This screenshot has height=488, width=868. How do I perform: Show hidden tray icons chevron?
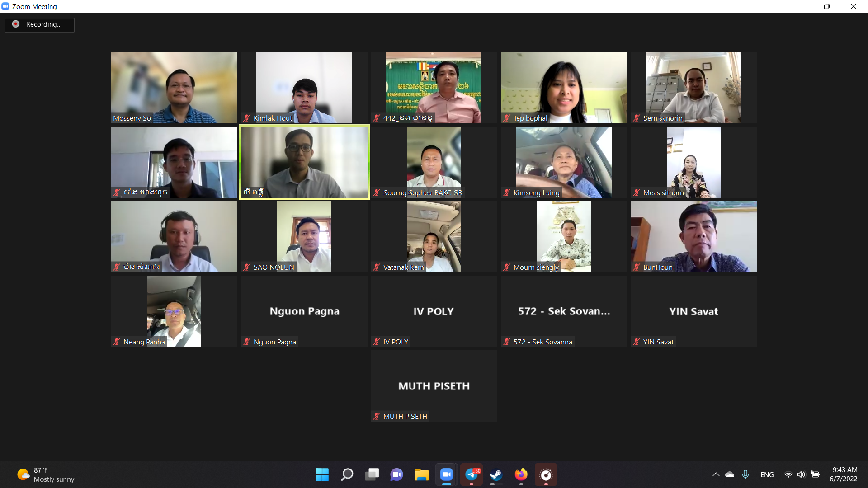click(716, 474)
